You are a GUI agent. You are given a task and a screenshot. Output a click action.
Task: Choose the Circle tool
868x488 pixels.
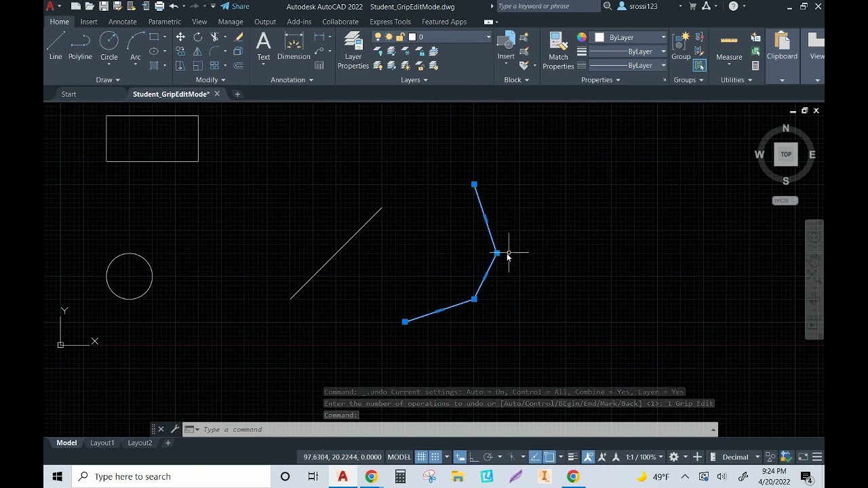109,46
